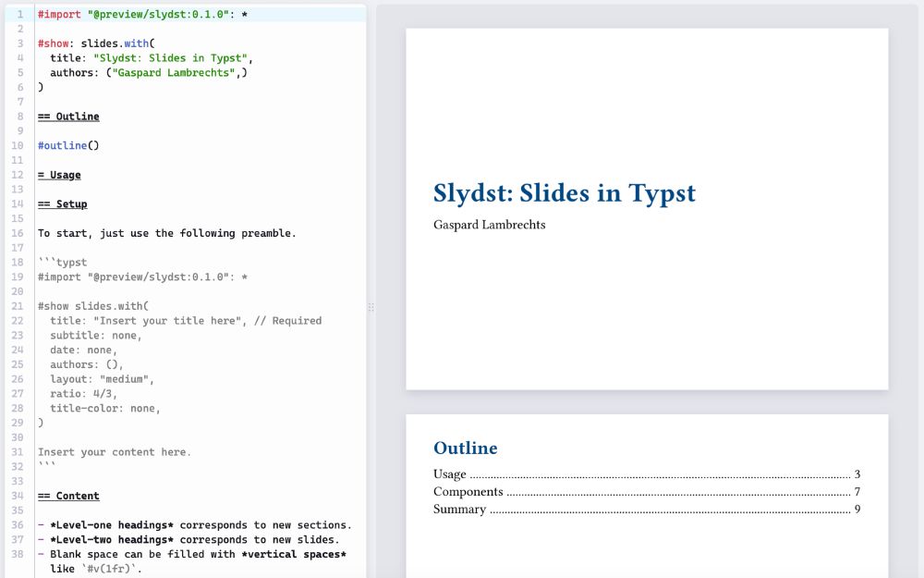
Task: Click the '#show: slides.with(' code on line 3
Action: [x=96, y=43]
